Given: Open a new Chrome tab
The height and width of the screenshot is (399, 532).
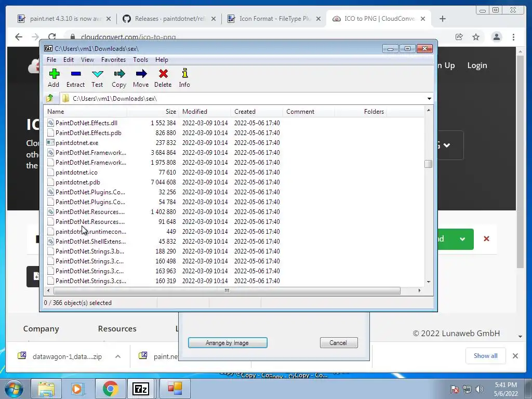Looking at the screenshot, I should point(443,19).
